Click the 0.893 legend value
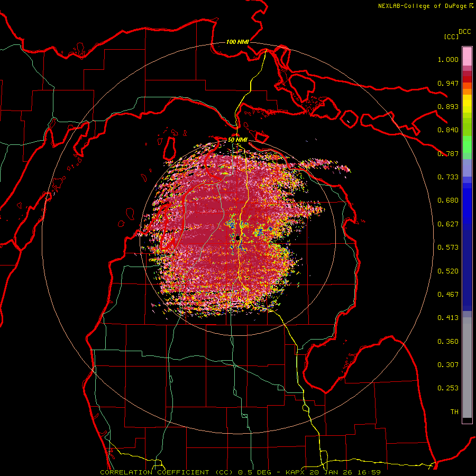 coord(448,106)
